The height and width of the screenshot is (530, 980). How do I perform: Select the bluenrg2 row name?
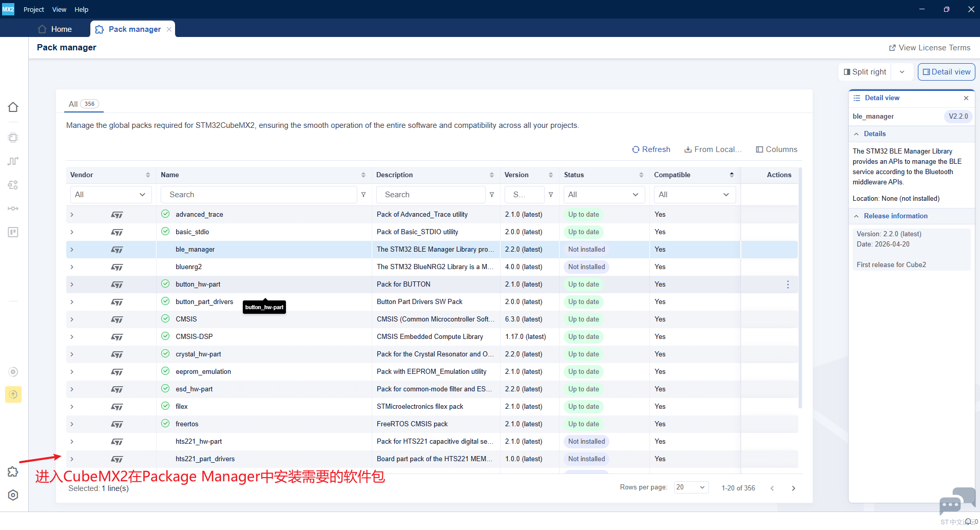[189, 267]
